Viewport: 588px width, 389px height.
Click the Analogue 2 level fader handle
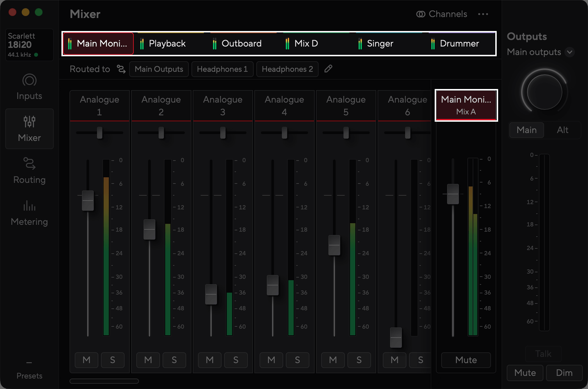click(x=150, y=229)
